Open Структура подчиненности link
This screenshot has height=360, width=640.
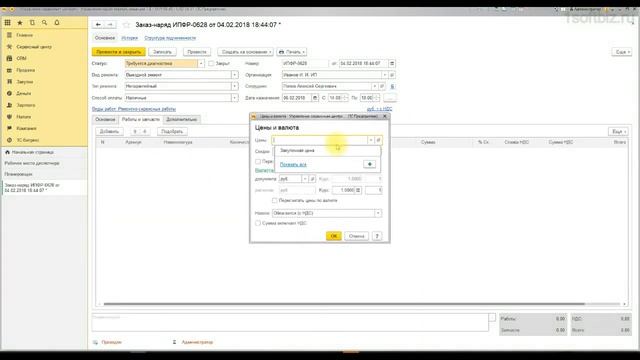(x=170, y=38)
